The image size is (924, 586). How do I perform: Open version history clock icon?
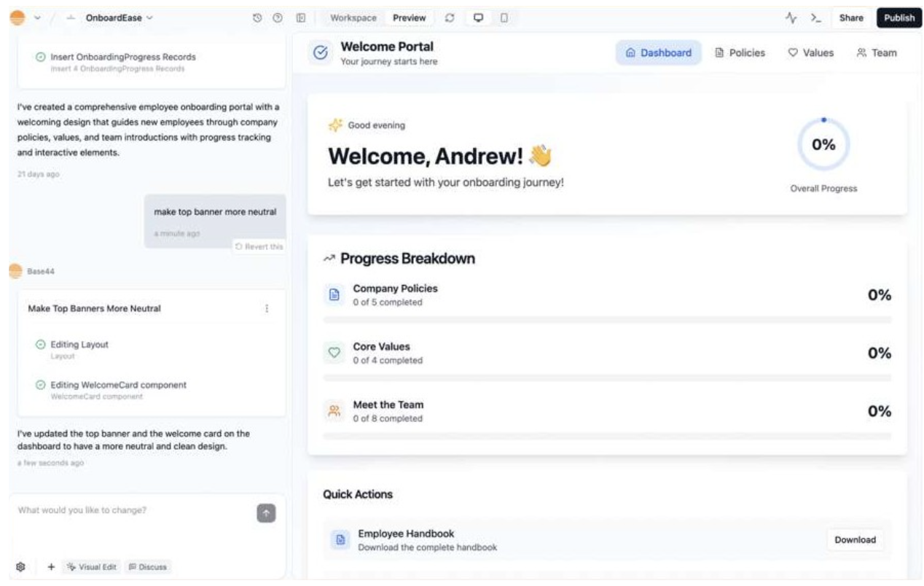257,18
